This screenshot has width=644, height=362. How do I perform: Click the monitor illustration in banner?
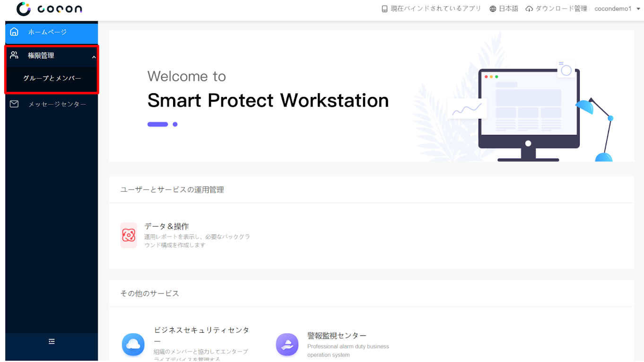529,115
